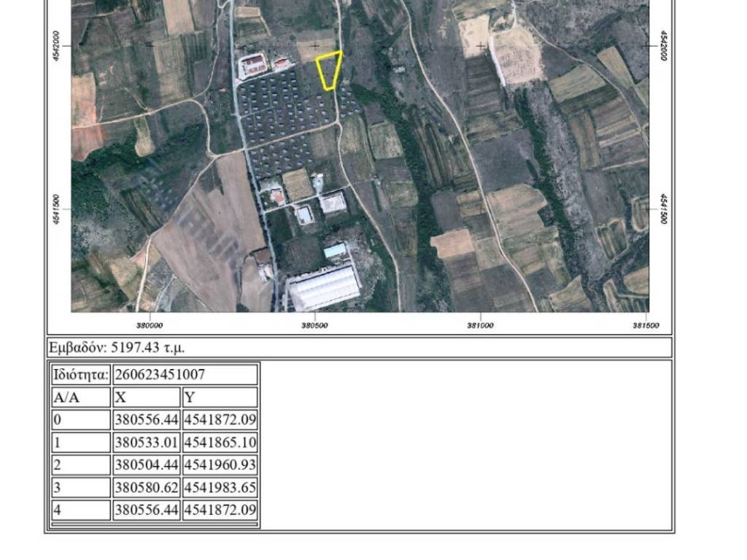Click the large white-roofed building on map
The width and height of the screenshot is (747, 560).
click(324, 288)
